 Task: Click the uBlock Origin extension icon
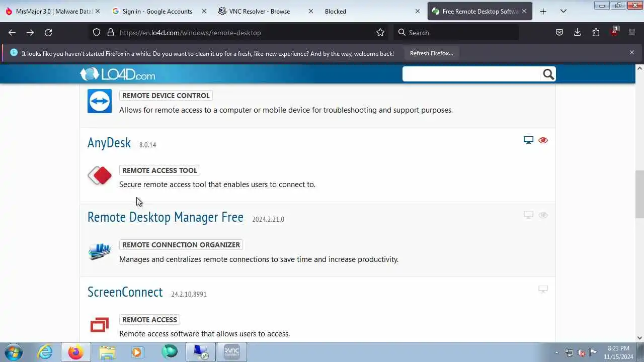(x=614, y=32)
